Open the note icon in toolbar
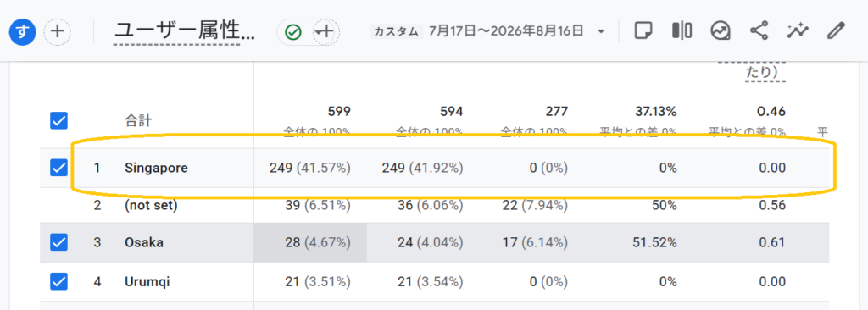Screen dimensions: 868x310 tap(643, 31)
